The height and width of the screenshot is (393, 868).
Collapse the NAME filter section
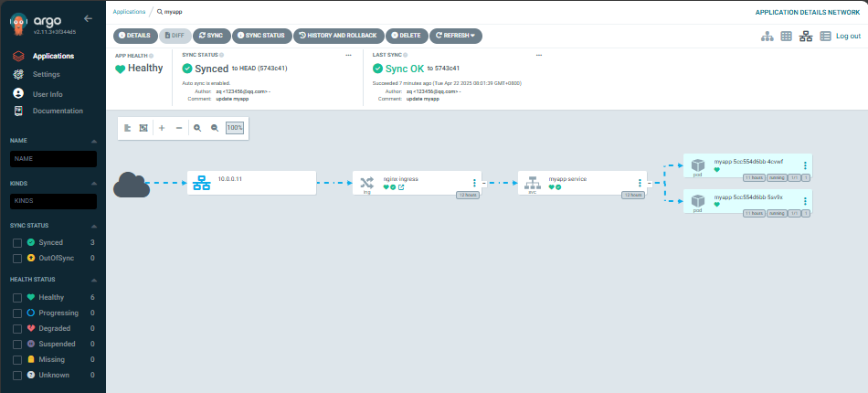93,141
